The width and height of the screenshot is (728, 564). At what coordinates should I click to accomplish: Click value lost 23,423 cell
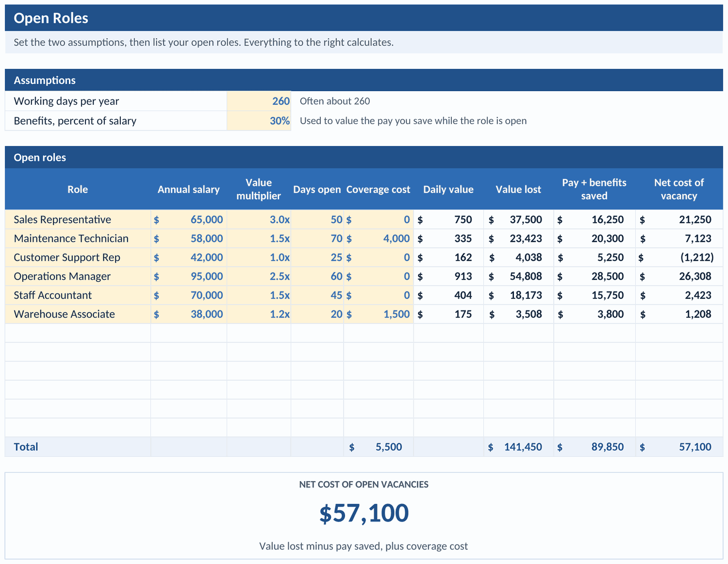[518, 238]
